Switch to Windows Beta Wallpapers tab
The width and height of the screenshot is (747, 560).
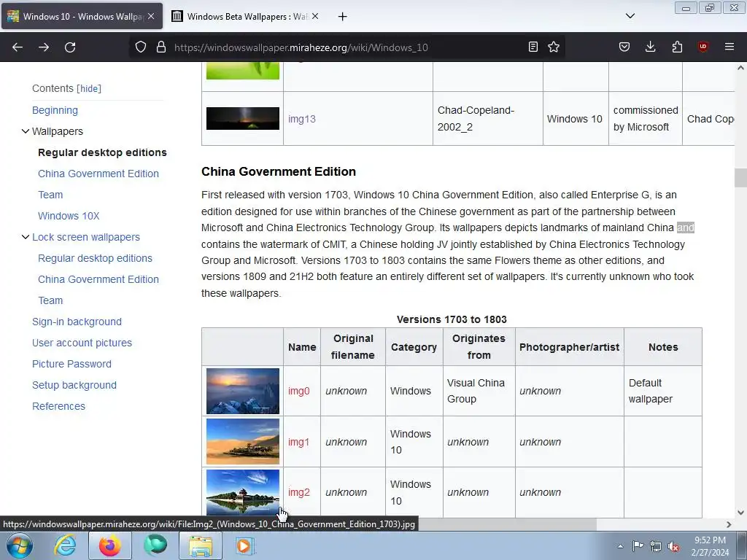coord(246,17)
